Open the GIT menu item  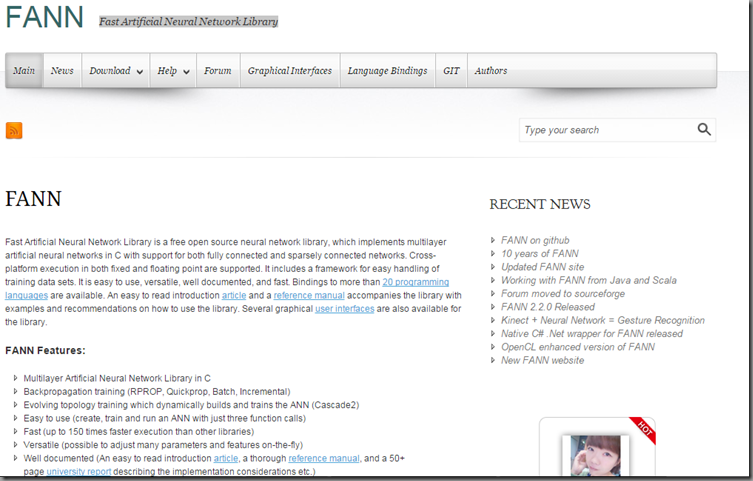click(x=451, y=71)
